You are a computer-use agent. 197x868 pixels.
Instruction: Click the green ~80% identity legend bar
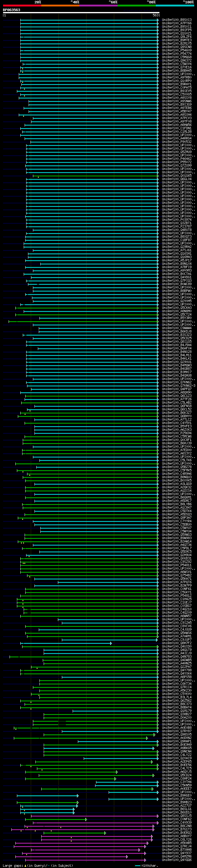click(137, 6)
